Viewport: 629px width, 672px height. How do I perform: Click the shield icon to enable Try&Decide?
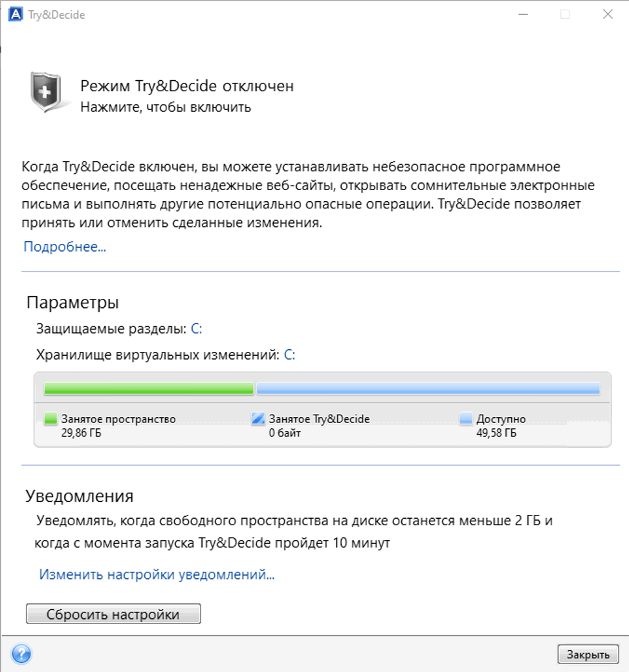45,91
